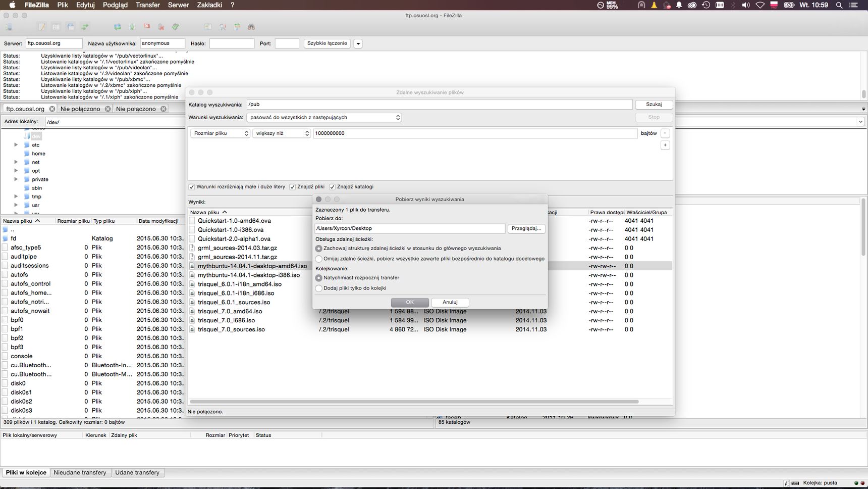This screenshot has height=489, width=868.
Task: Select Dodaj pliki tylko do kolejki radio
Action: click(319, 288)
